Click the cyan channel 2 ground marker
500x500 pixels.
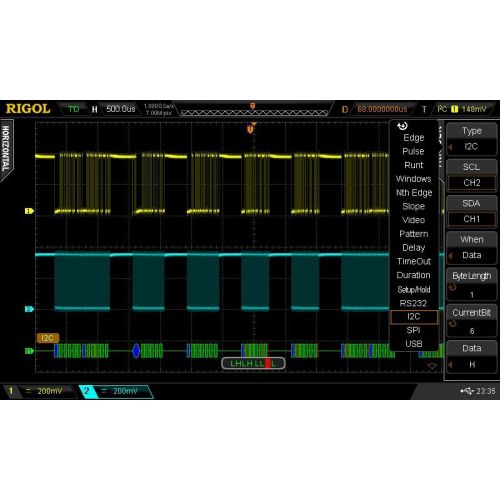(x=29, y=309)
